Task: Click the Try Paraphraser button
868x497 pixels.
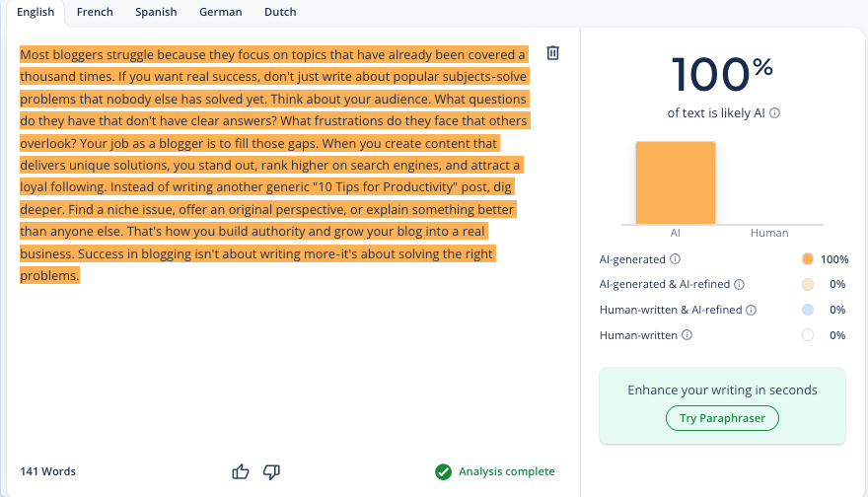Action: (x=722, y=418)
